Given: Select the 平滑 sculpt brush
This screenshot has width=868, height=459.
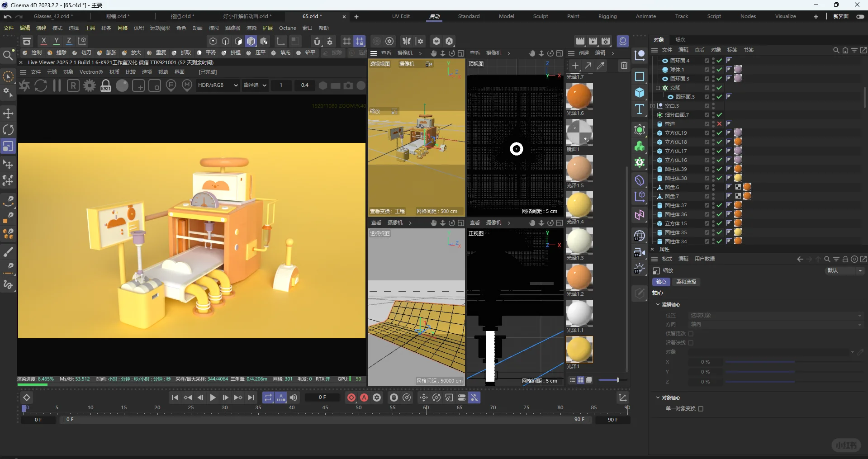Looking at the screenshot, I should pyautogui.click(x=206, y=53).
